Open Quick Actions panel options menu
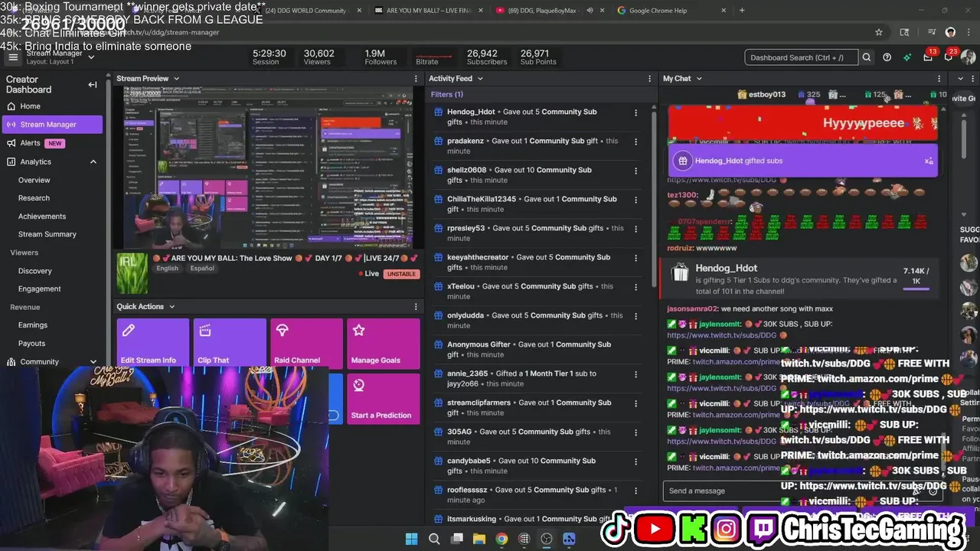The image size is (980, 551). [x=416, y=307]
